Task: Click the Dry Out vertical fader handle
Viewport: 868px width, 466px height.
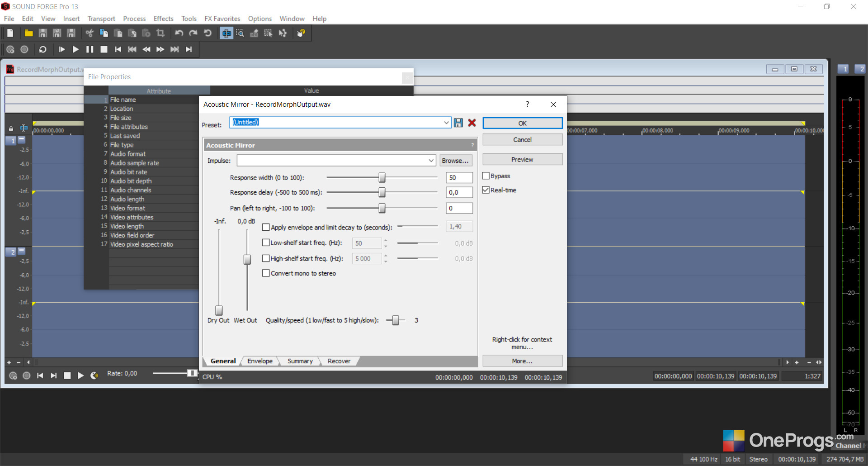Action: tap(219, 310)
